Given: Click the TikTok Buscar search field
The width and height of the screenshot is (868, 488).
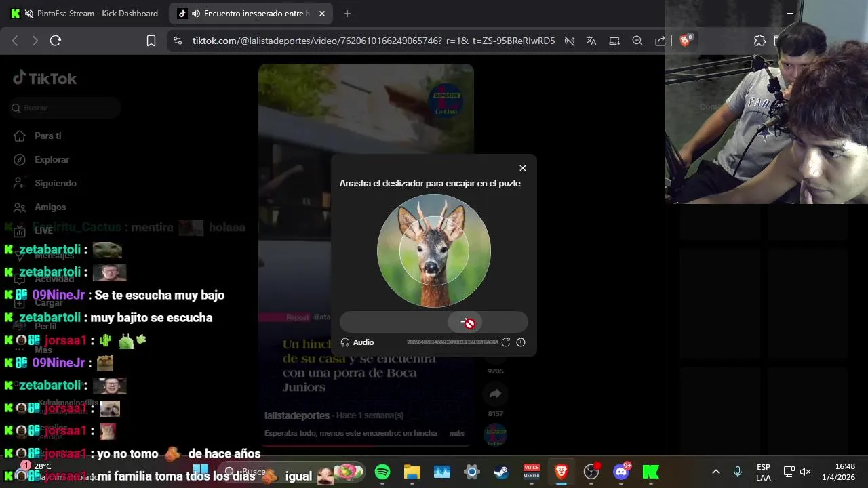Looking at the screenshot, I should 66,108.
